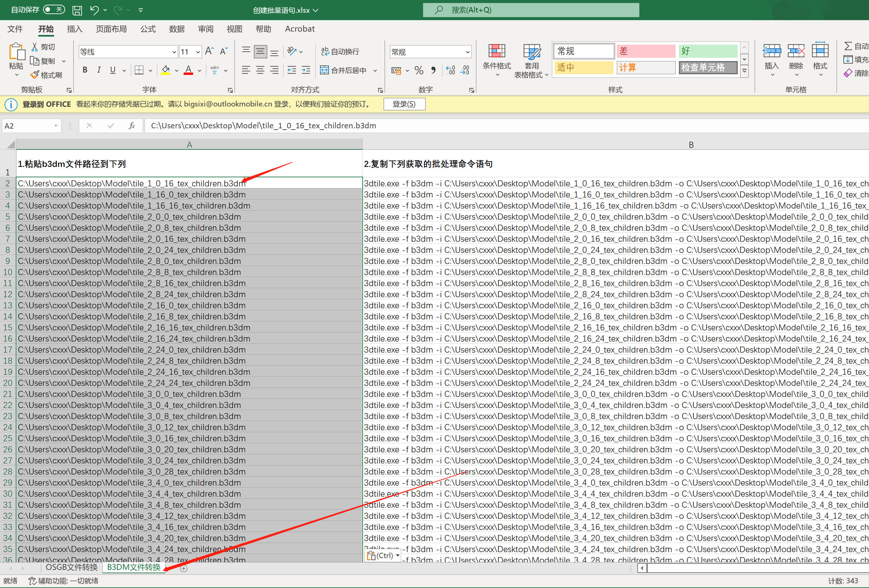Click the decrease font size icon
The image size is (869, 588).
[224, 51]
